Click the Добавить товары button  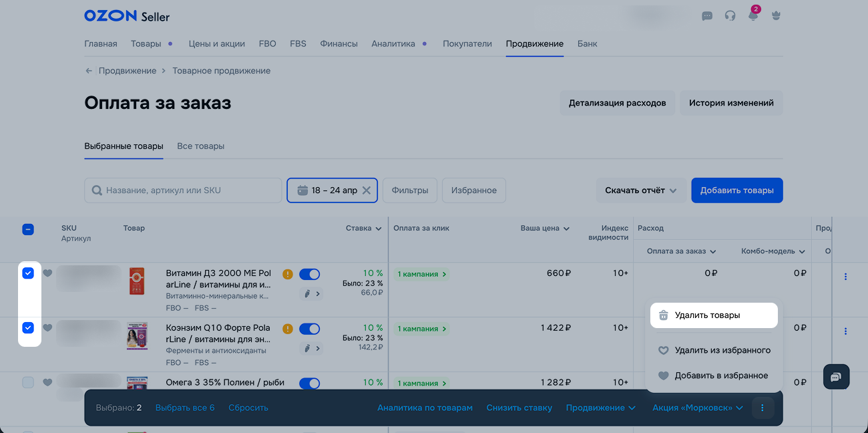click(737, 190)
